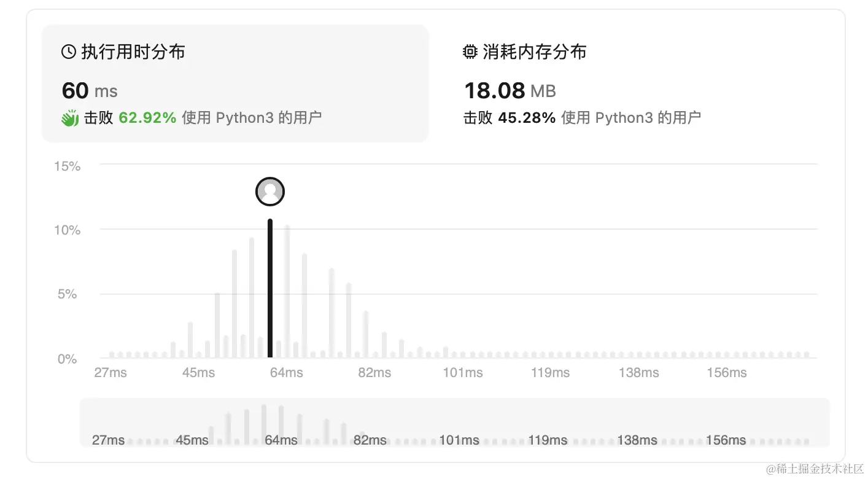868x479 pixels.
Task: Click the 45.28% memory percentage text
Action: [x=527, y=118]
